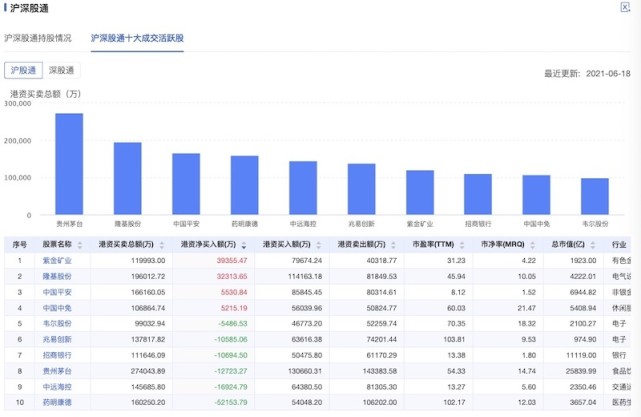Sort by 港资卖出额(万) column arrows
641x417 pixels.
click(393, 245)
